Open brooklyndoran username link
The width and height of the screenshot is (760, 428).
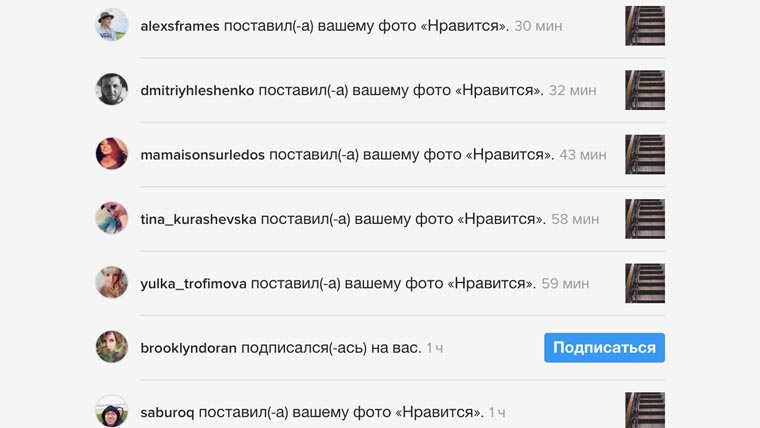tap(189, 348)
